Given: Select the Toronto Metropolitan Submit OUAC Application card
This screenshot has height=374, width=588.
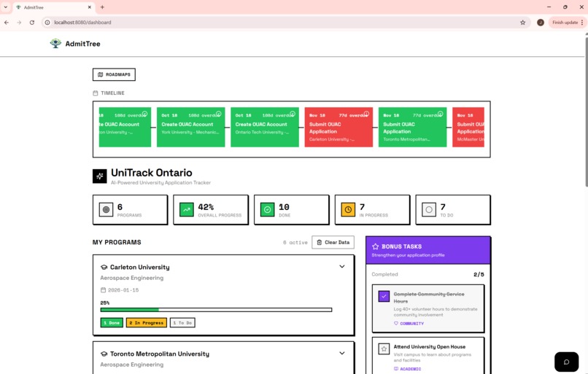Looking at the screenshot, I should point(412,127).
